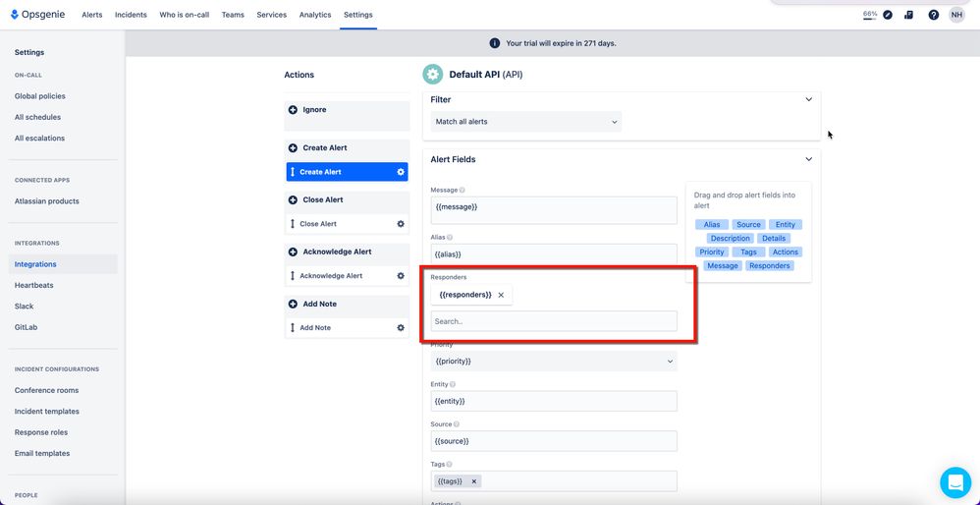Click the Details draggable field chip
The image size is (980, 505).
point(774,238)
